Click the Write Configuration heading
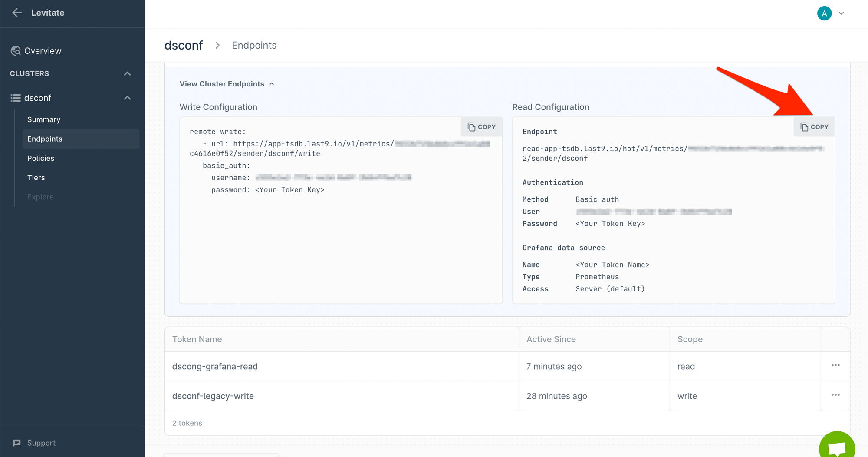Viewport: 868px width, 457px height. (x=218, y=107)
